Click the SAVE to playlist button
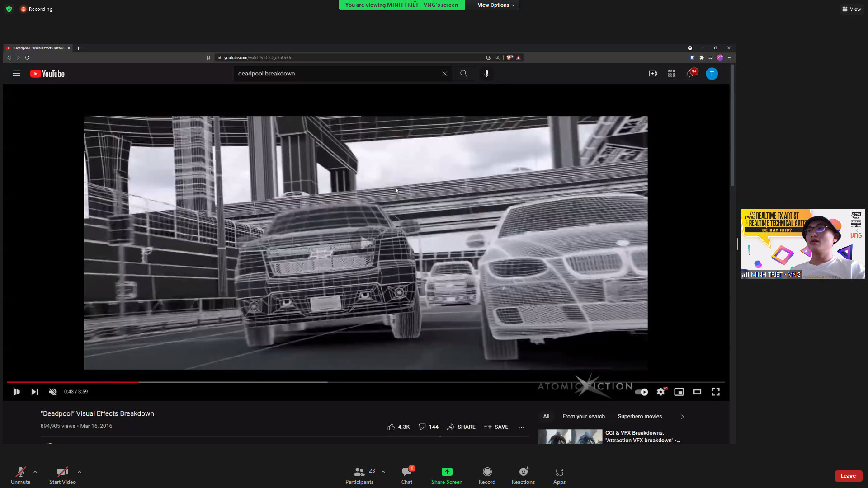868x488 pixels. (496, 427)
